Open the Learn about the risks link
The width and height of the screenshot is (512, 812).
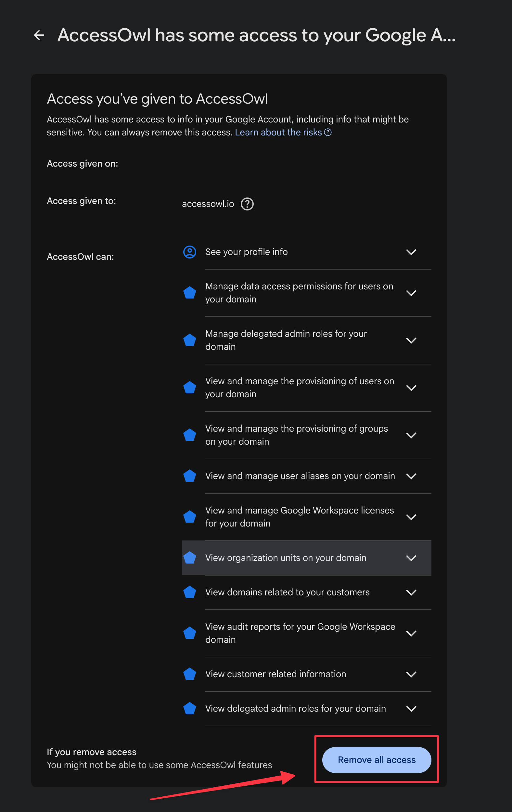point(278,132)
